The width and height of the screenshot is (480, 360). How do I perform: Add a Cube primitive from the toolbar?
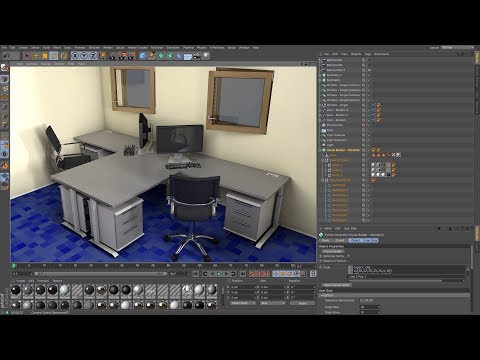pos(143,56)
